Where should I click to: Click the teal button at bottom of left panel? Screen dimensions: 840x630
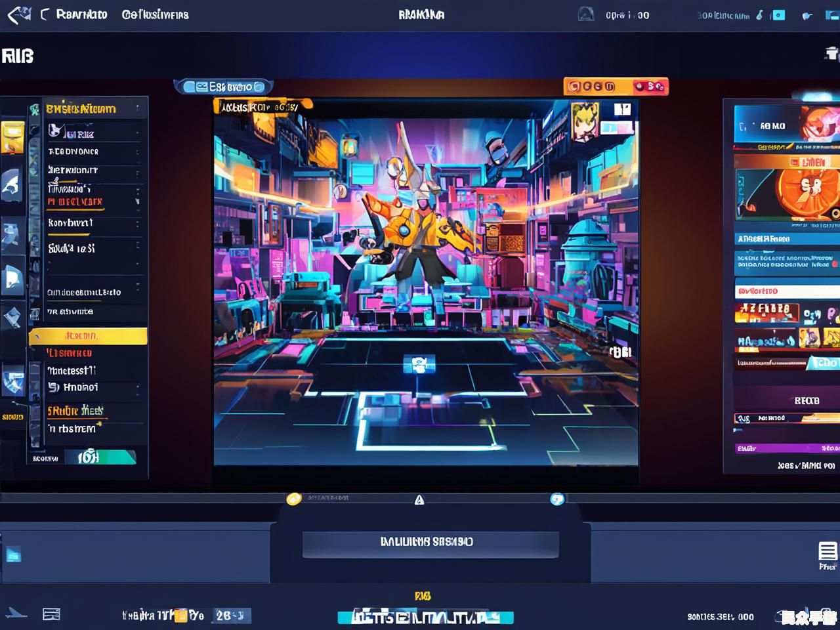[106, 457]
